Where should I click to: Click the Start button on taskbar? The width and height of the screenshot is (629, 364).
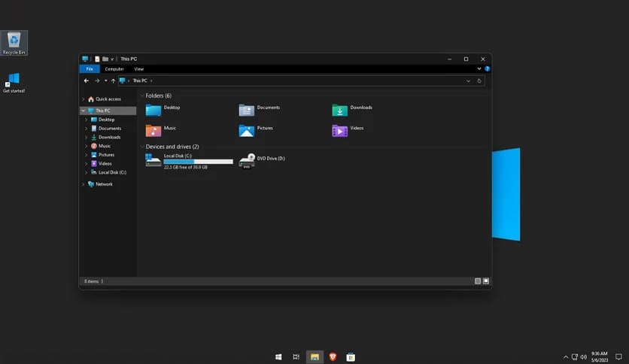278,356
